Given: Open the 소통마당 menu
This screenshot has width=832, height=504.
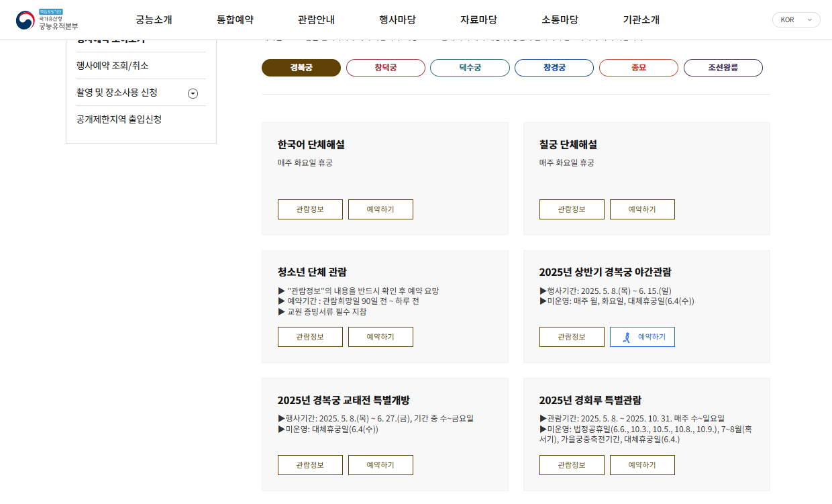Looking at the screenshot, I should click(x=558, y=20).
